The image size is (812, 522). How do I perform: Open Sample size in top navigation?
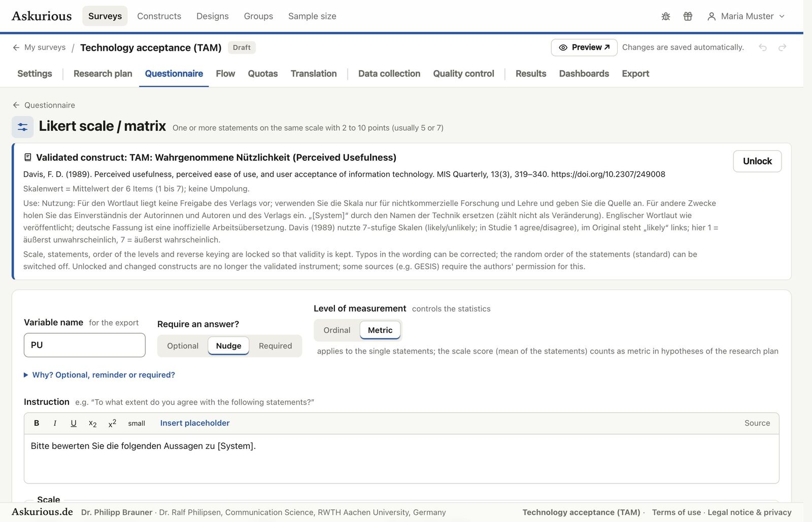tap(312, 16)
